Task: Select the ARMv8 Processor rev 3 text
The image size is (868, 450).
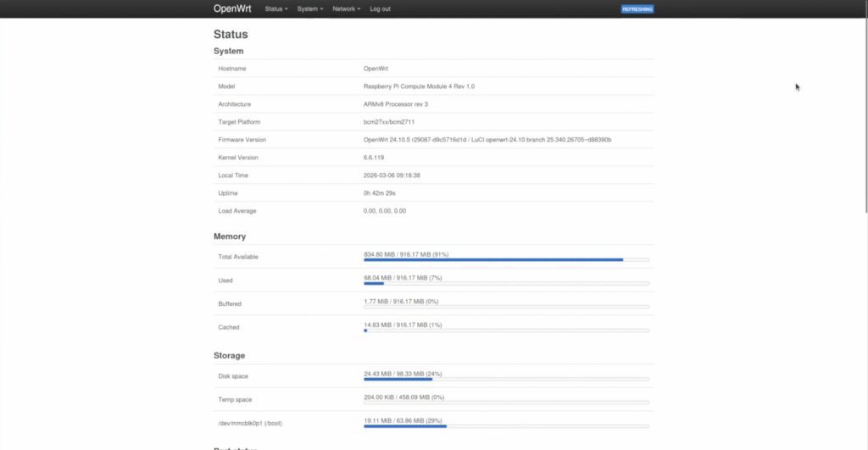Action: coord(395,104)
